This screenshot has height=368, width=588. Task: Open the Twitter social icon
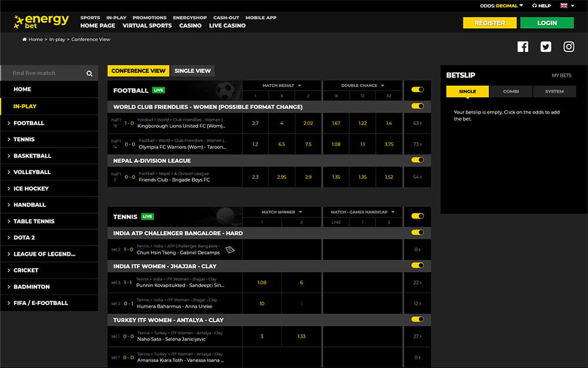(x=546, y=46)
